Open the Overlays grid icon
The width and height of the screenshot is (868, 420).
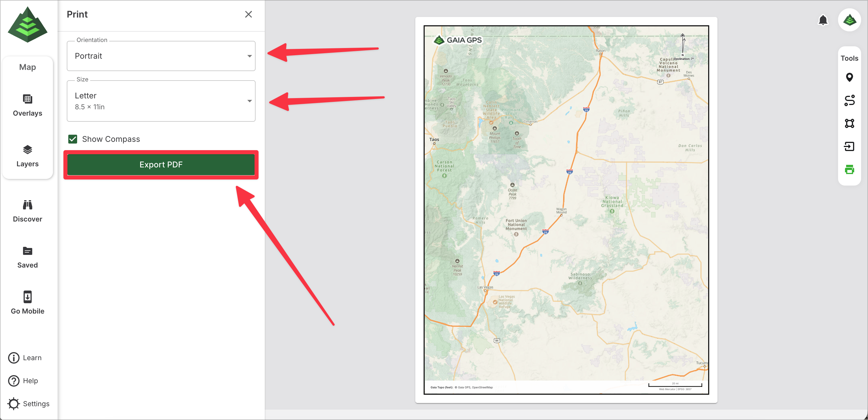[x=27, y=99]
